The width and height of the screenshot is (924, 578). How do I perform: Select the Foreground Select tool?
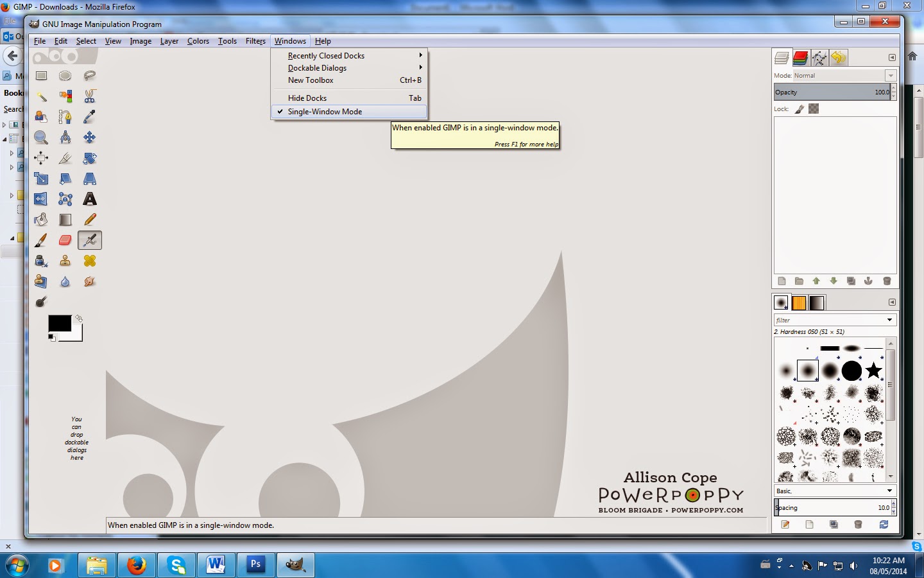click(x=41, y=117)
